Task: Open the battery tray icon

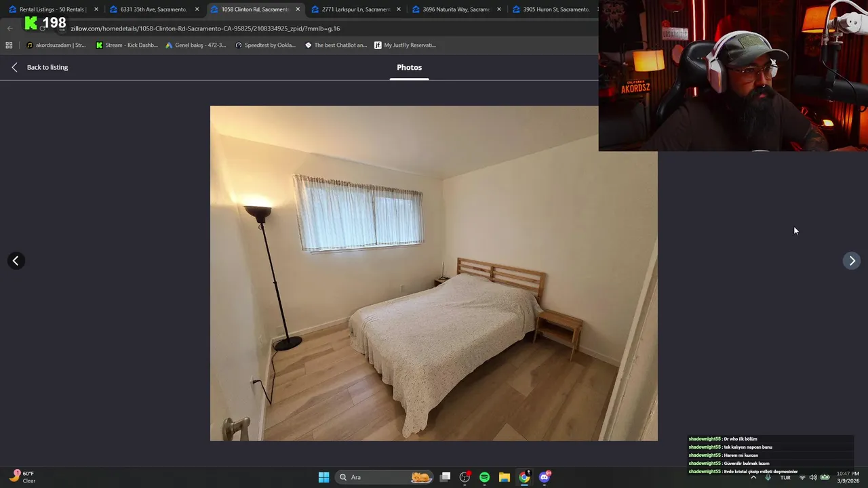Action: 825,477
